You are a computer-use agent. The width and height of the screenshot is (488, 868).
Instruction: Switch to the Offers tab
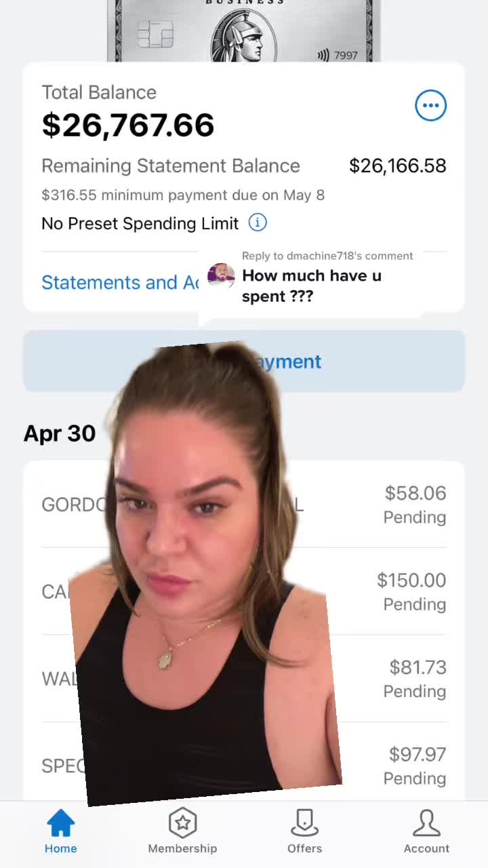[304, 831]
